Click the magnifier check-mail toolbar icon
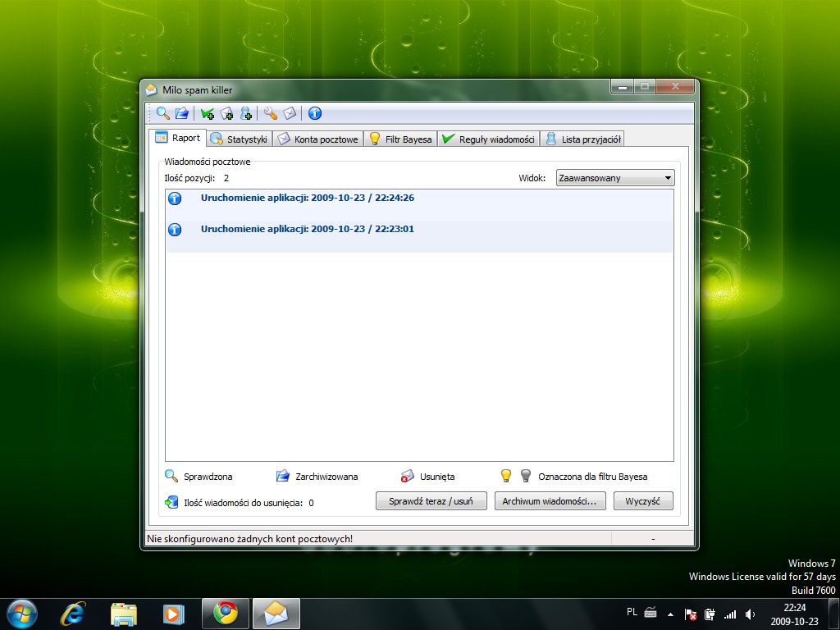840x630 pixels. pyautogui.click(x=163, y=113)
